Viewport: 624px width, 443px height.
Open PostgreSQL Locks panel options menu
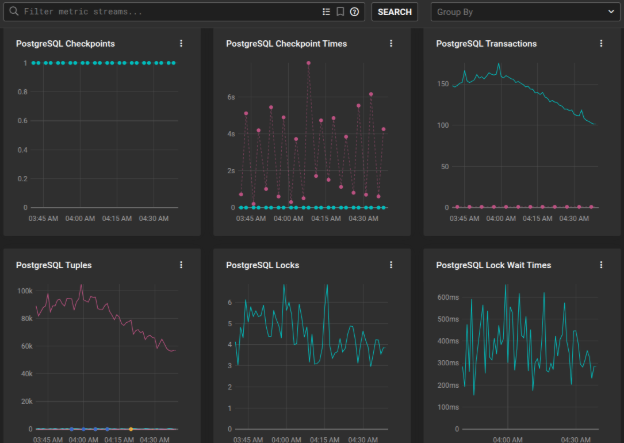391,265
